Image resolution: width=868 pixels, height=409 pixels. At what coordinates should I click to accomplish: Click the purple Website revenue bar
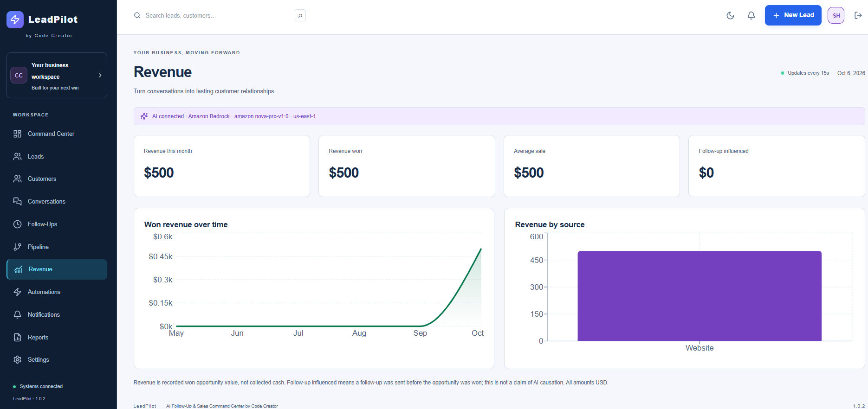[700, 296]
